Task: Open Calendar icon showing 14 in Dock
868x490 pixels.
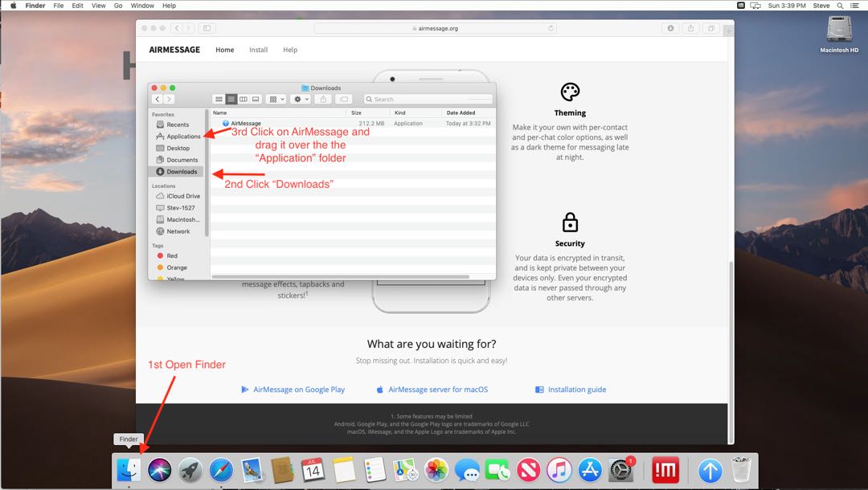Action: point(313,470)
